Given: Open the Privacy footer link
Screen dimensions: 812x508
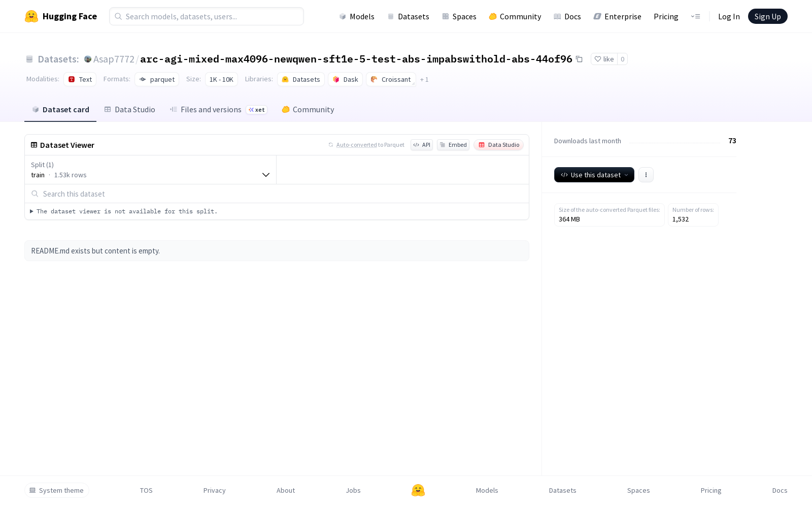Looking at the screenshot, I should pos(214,490).
